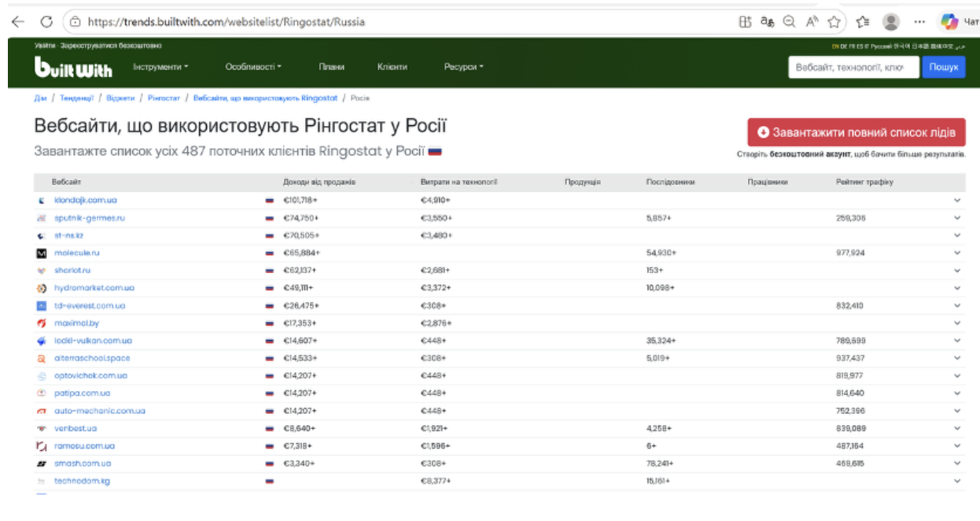Click the Послідовники column header

pyautogui.click(x=670, y=183)
